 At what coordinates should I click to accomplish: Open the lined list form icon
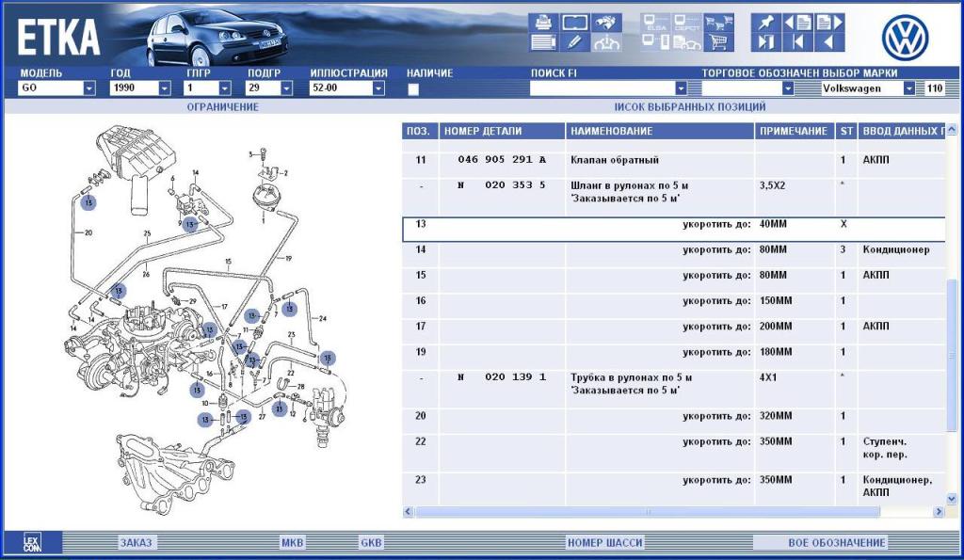tap(543, 42)
